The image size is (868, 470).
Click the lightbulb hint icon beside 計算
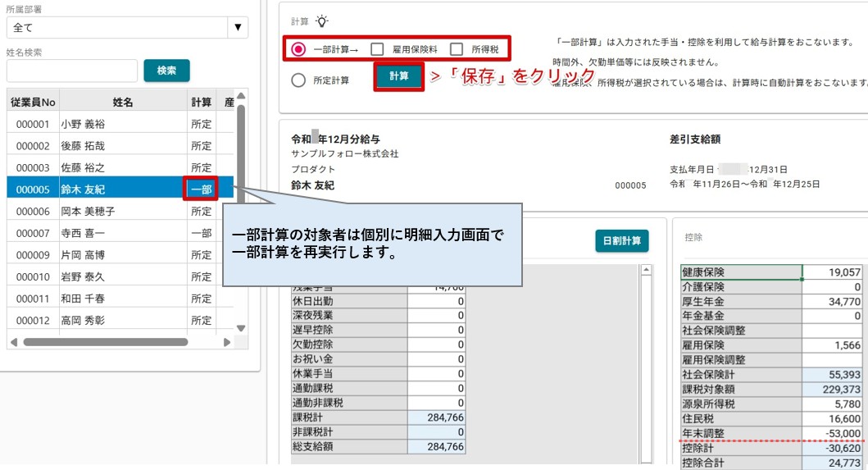321,21
